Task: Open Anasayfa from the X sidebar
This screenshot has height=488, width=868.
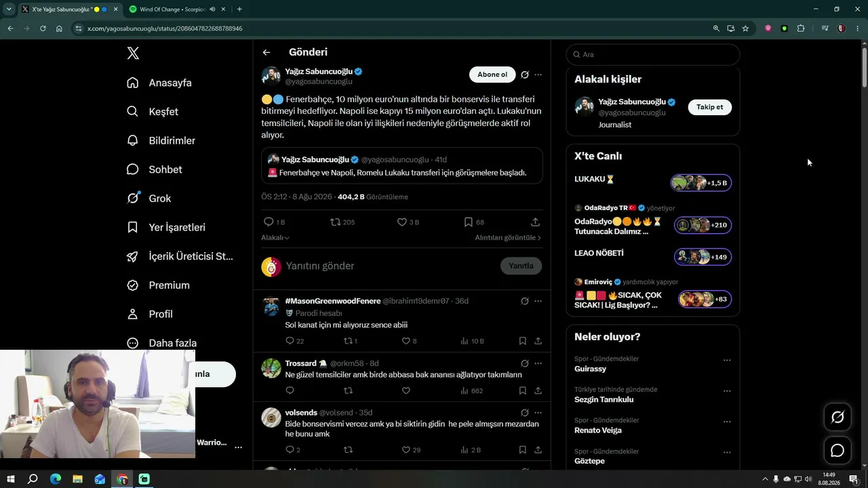Action: pos(159,83)
